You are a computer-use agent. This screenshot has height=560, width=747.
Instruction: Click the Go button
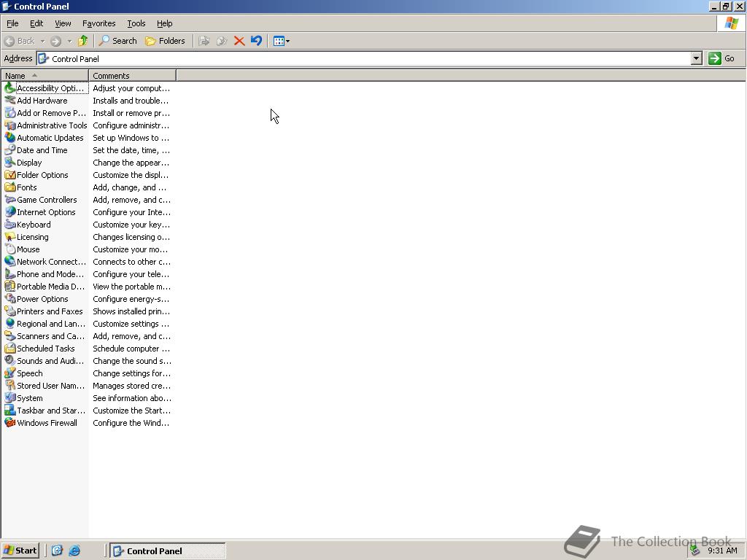[722, 58]
